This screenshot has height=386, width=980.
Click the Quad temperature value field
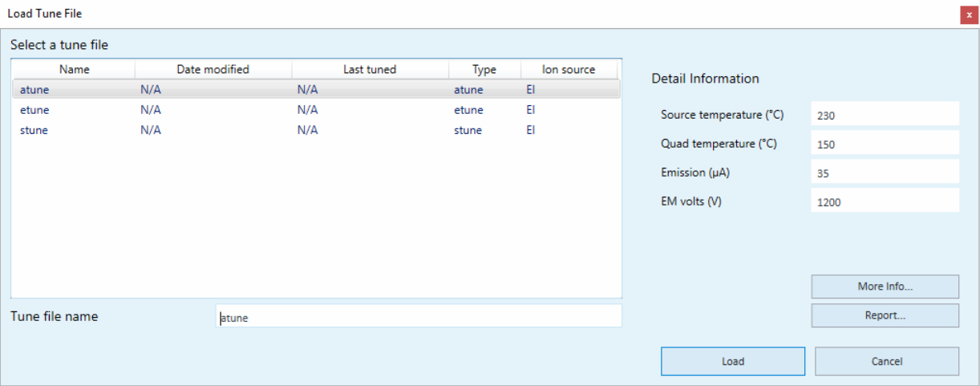(885, 144)
